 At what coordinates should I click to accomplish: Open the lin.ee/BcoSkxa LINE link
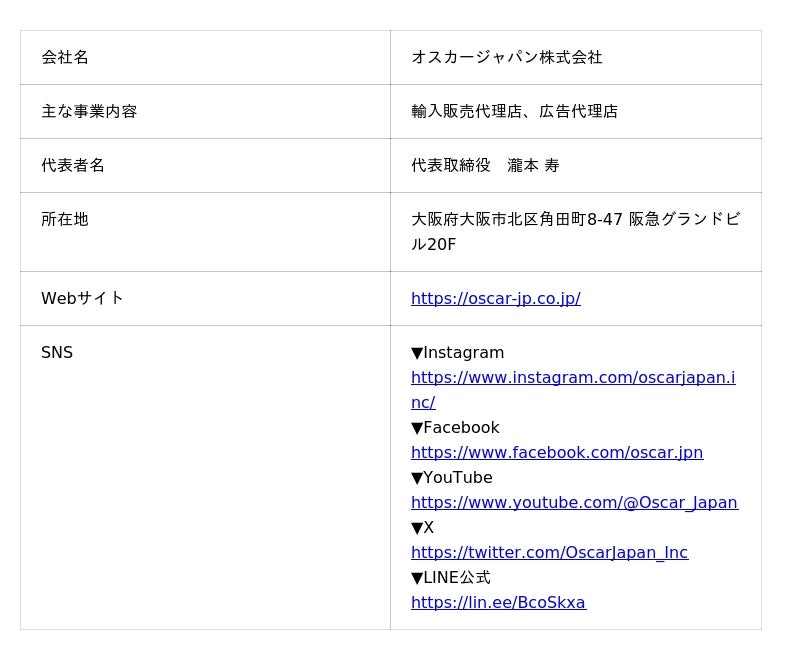(x=498, y=603)
